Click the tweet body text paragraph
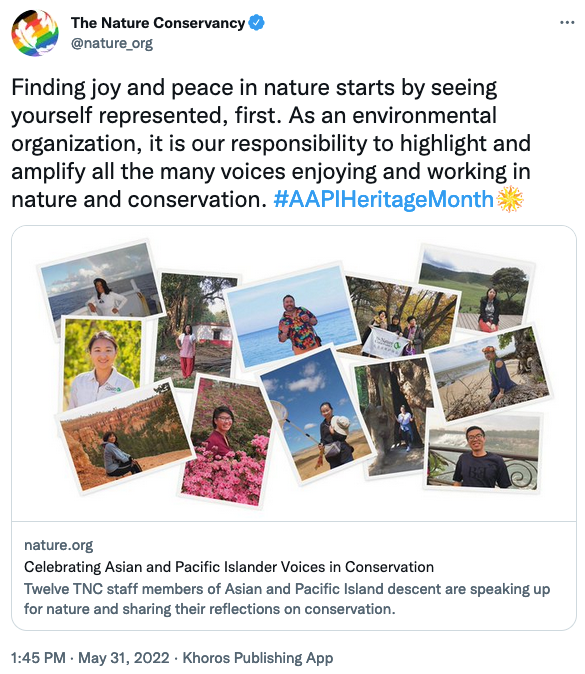Image resolution: width=585 pixels, height=674 pixels. click(271, 144)
